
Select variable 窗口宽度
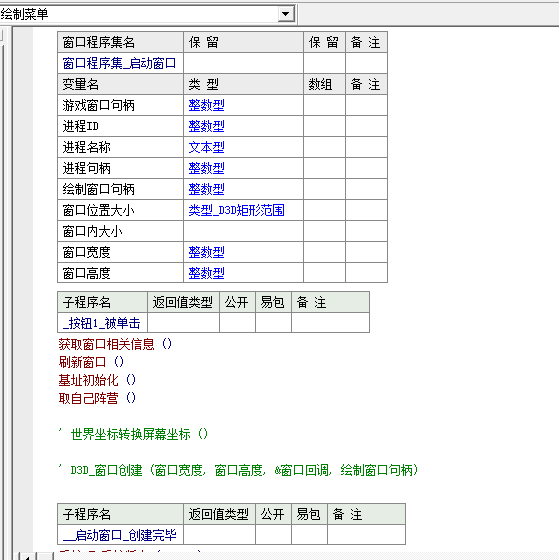point(87,253)
